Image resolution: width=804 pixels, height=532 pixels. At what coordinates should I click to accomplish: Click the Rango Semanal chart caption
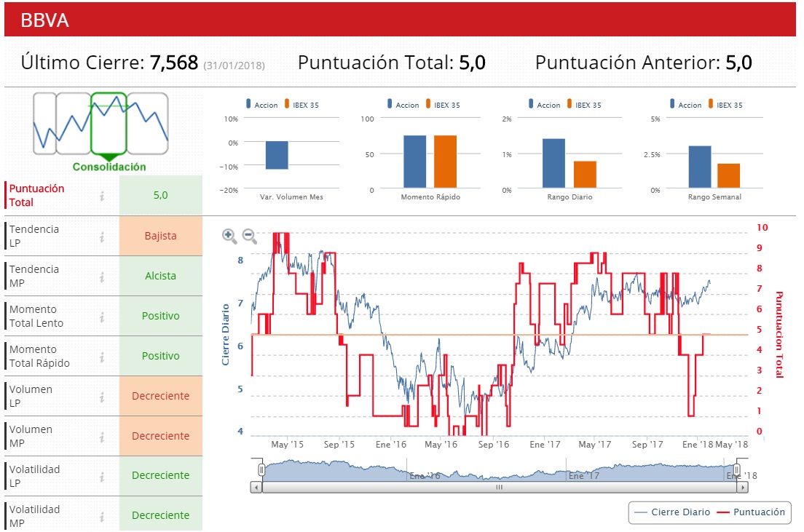click(x=714, y=196)
